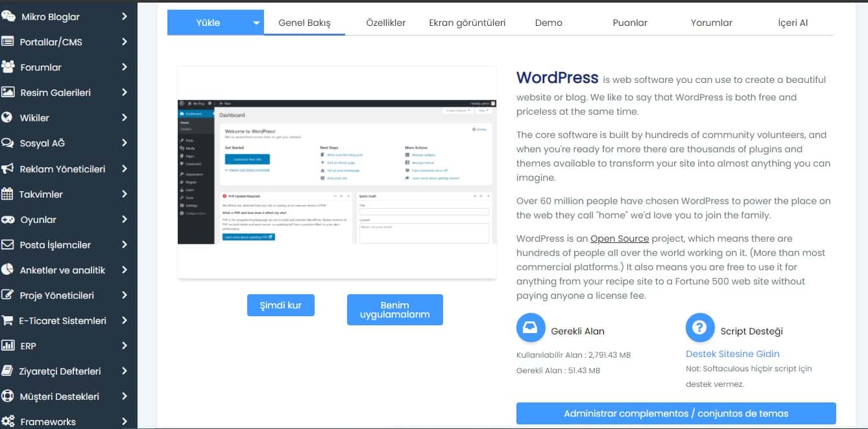Expand the Wikiler category chevron
Viewport: 868px width, 429px height.
pos(125,118)
